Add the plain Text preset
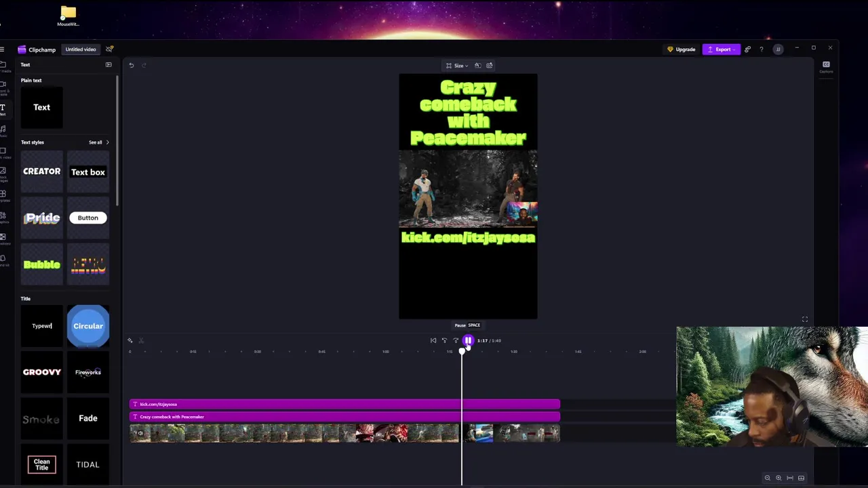The width and height of the screenshot is (868, 488). tap(42, 107)
